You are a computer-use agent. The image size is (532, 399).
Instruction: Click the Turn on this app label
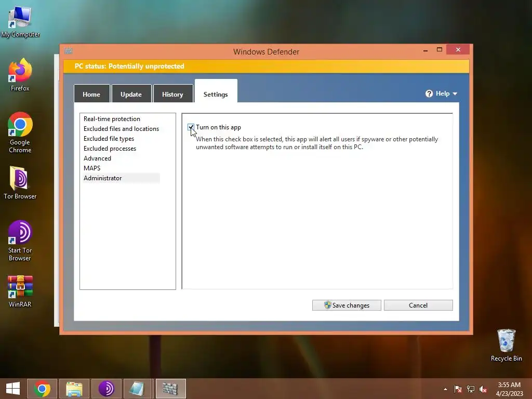[x=219, y=127]
